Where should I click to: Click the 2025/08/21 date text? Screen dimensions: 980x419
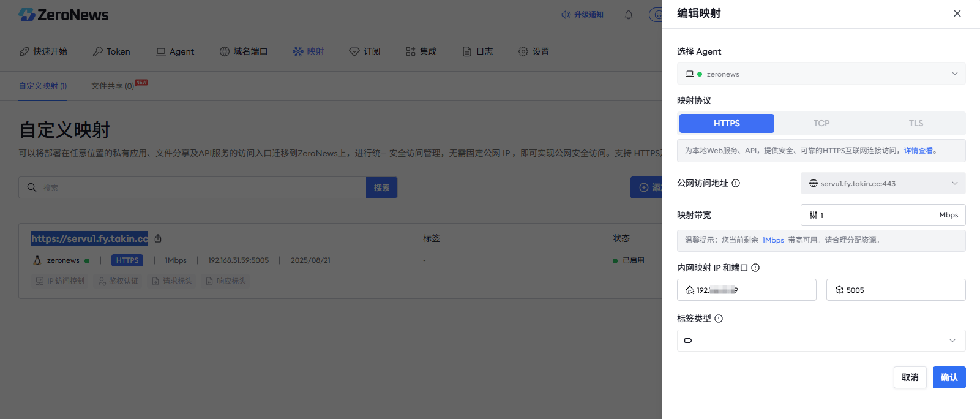tap(310, 260)
